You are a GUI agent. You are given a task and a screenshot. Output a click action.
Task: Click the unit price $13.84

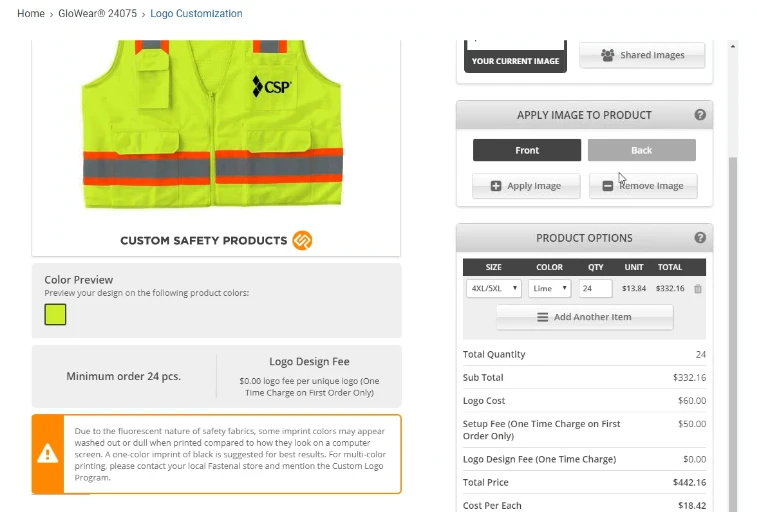[633, 289]
